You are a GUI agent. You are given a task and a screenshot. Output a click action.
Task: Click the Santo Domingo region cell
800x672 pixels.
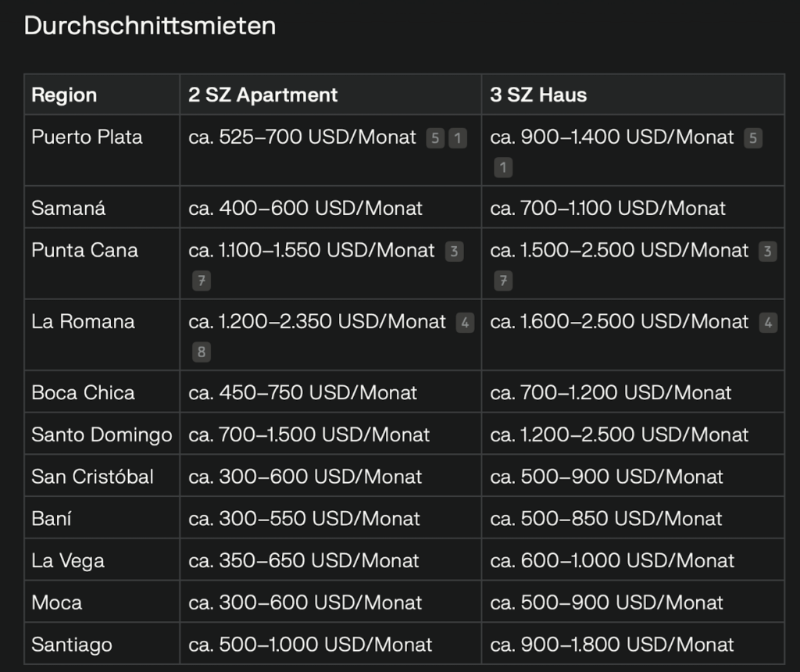click(102, 434)
